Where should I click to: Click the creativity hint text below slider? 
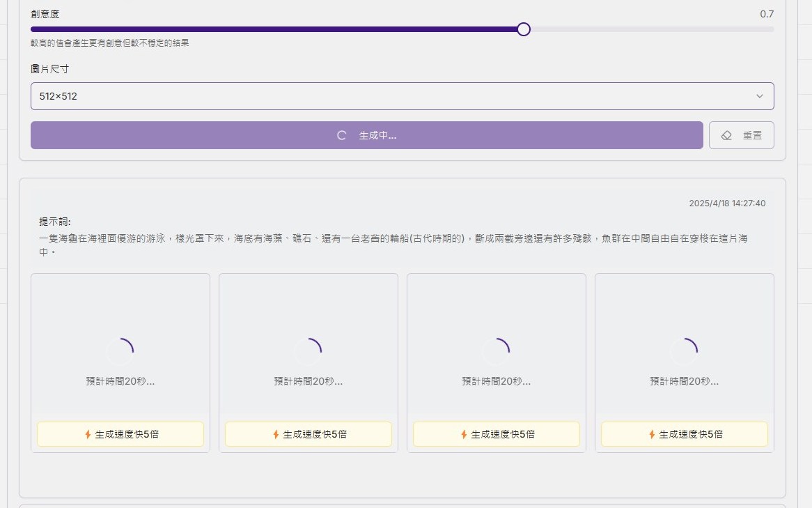[x=110, y=43]
